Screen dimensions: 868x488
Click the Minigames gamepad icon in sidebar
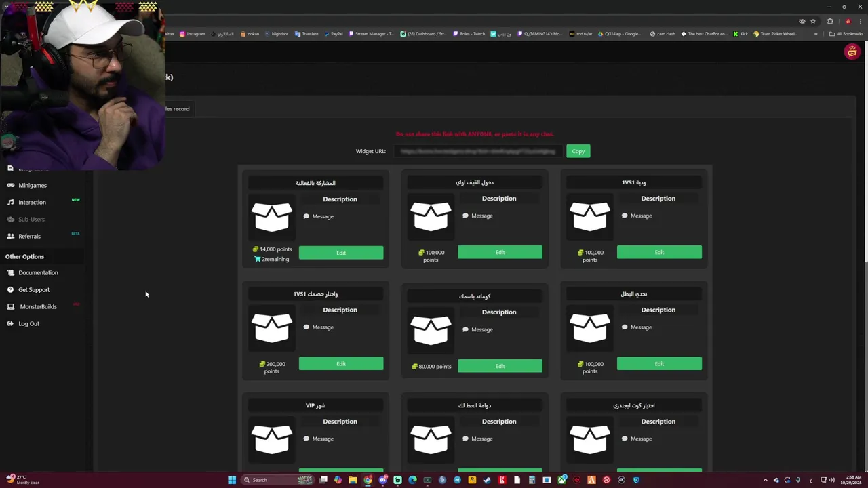tap(10, 185)
